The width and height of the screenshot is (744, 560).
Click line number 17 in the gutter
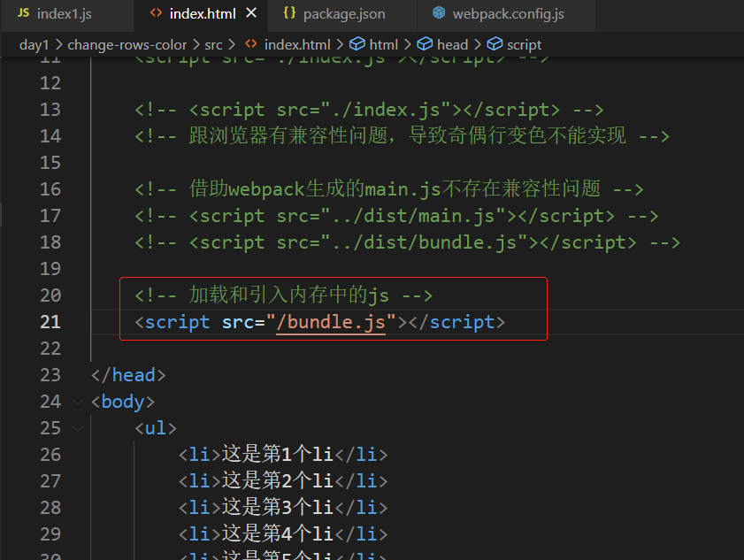50,216
